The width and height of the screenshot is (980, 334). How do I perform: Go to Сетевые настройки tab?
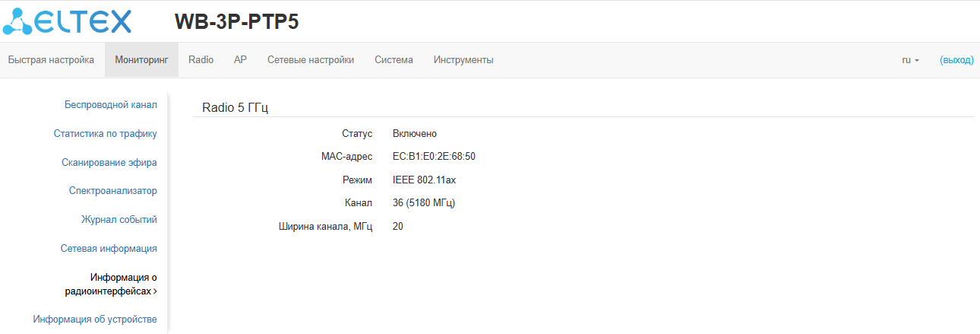(x=311, y=60)
